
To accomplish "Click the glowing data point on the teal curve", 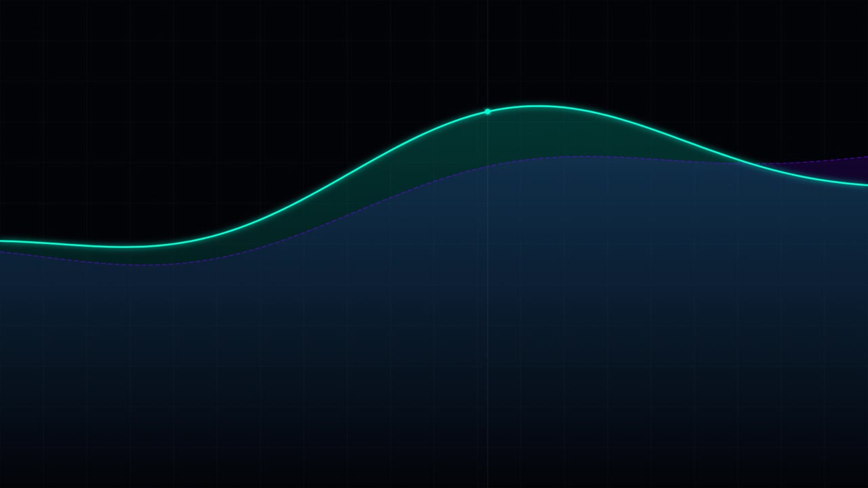I will click(x=488, y=112).
